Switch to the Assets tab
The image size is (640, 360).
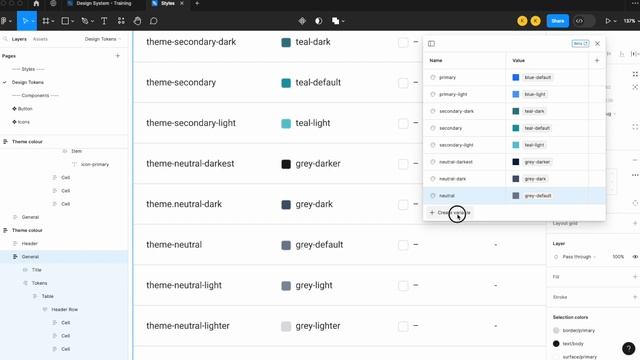40,39
